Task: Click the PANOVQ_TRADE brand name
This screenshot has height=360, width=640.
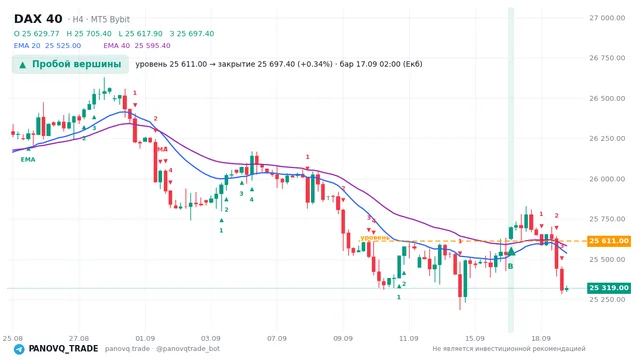Action: (63, 349)
